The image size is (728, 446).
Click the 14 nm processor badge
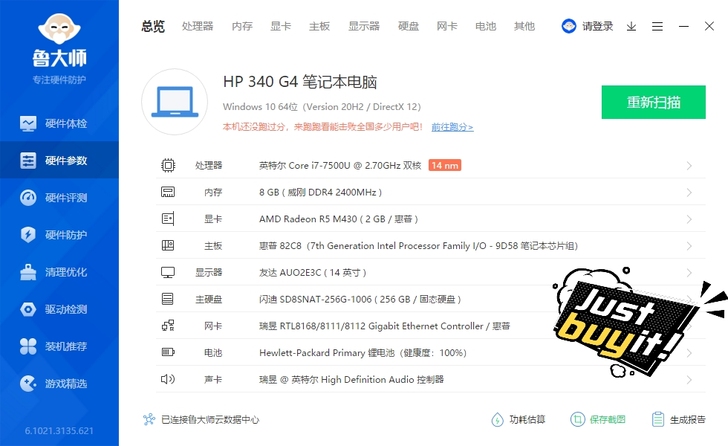click(445, 165)
